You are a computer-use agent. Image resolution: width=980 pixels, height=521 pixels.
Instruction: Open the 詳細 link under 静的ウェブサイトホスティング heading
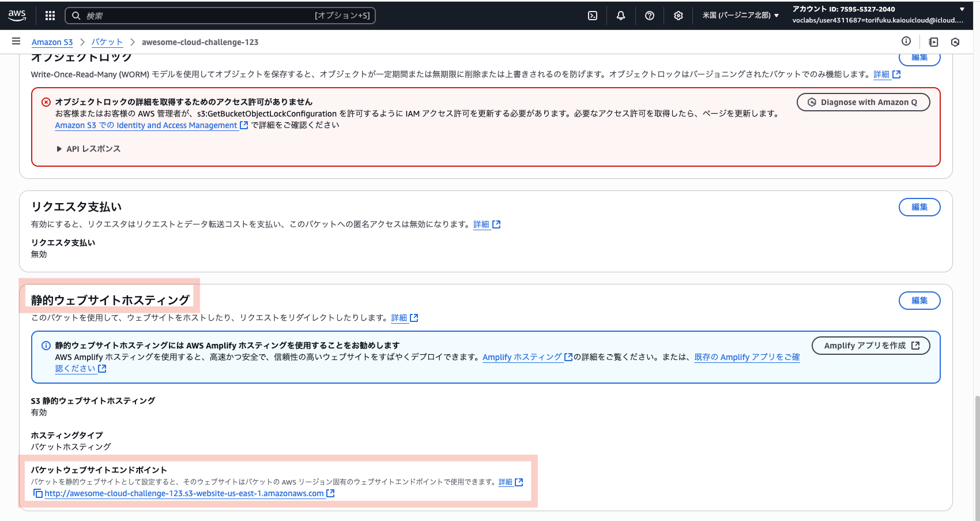404,318
